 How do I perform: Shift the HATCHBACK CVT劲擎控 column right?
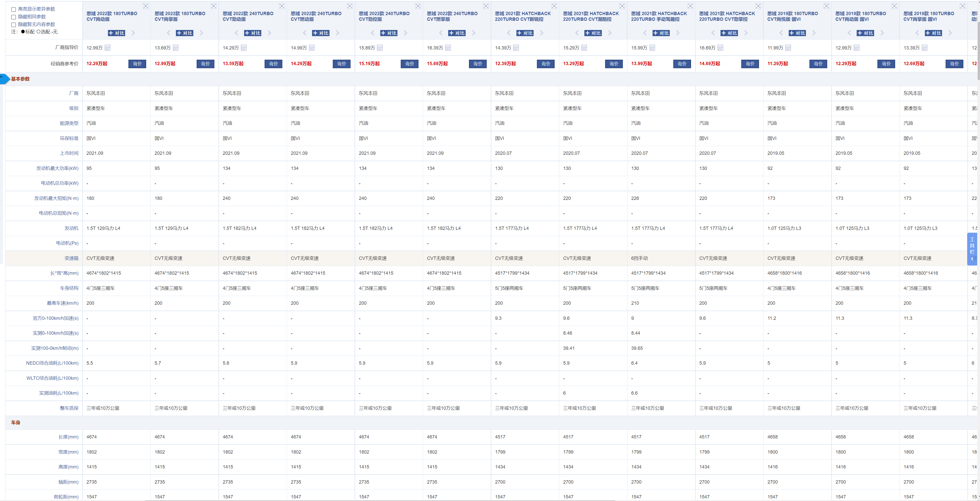746,33
